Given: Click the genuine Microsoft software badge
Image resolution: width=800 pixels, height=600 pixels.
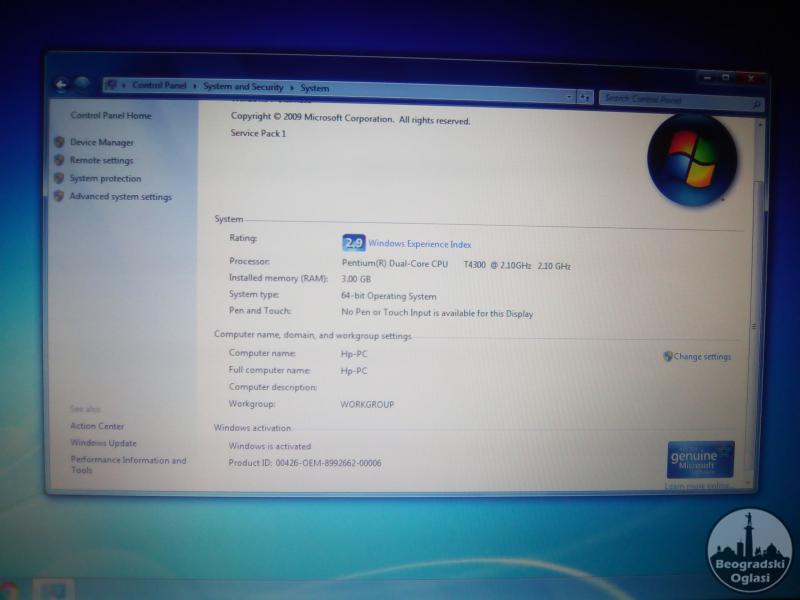Looking at the screenshot, I should pos(701,459).
